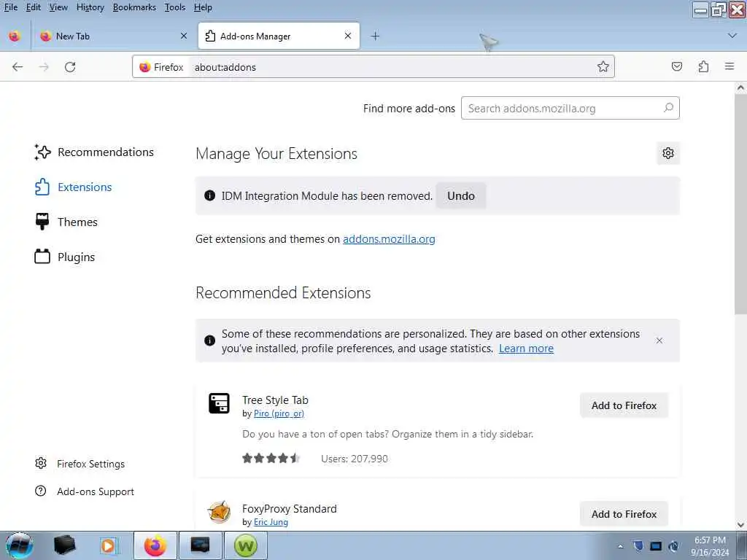This screenshot has width=747, height=560.
Task: Open the Bookmarks menu
Action: (134, 7)
